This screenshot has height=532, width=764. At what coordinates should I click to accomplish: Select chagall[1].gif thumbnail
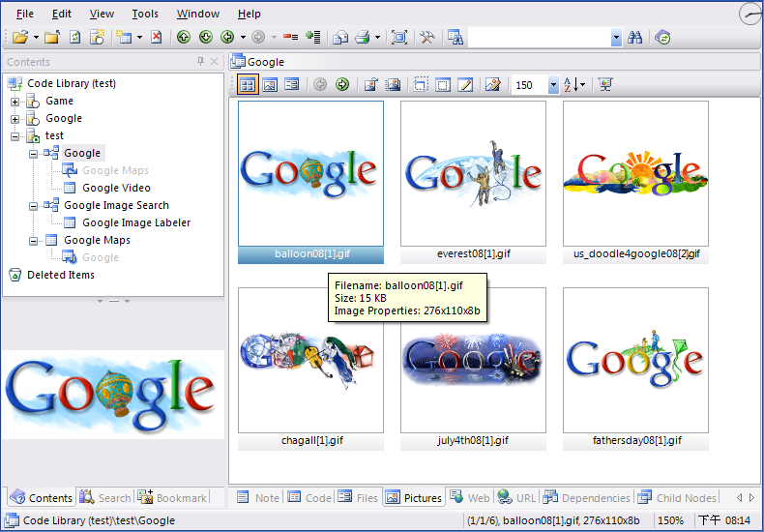310,369
